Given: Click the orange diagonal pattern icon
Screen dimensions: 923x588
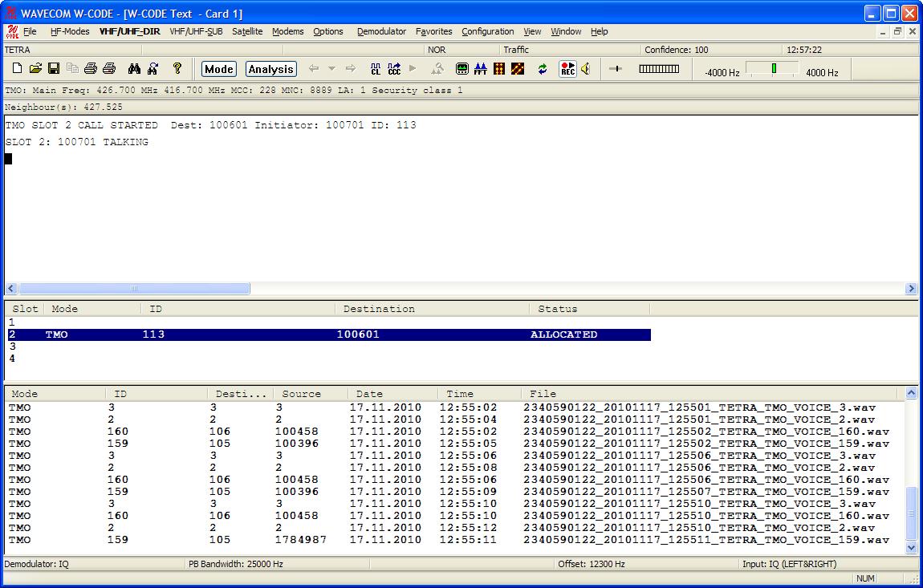Looking at the screenshot, I should coord(518,69).
